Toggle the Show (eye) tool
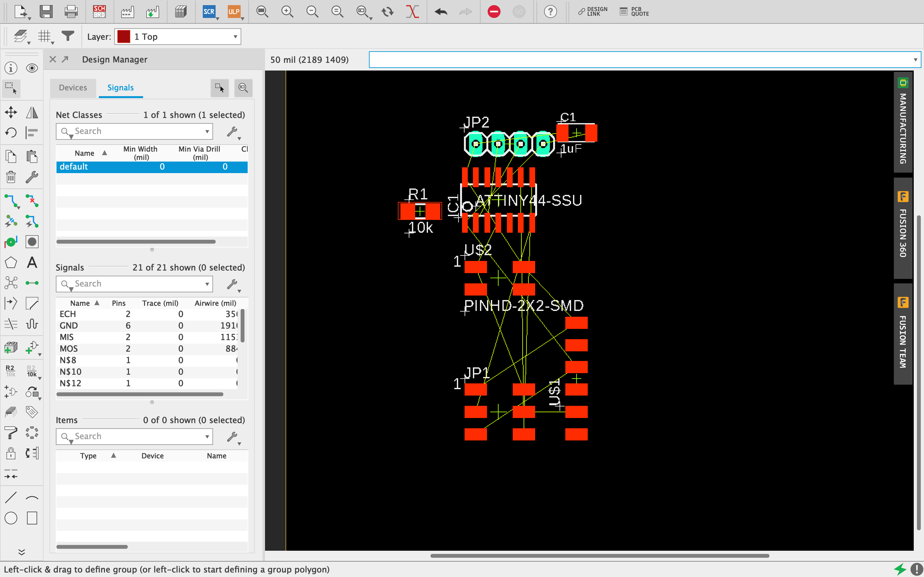 click(32, 68)
